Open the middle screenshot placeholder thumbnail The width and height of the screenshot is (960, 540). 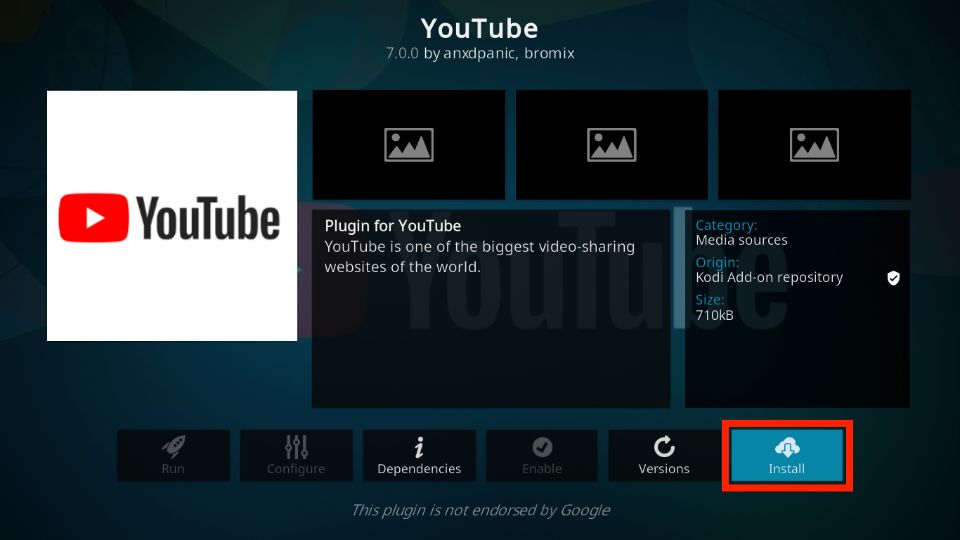[x=612, y=144]
